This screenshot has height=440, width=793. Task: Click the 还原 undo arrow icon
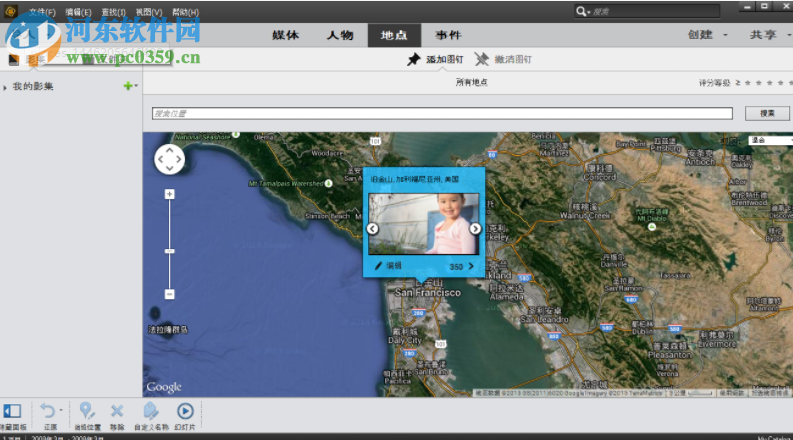click(x=48, y=410)
